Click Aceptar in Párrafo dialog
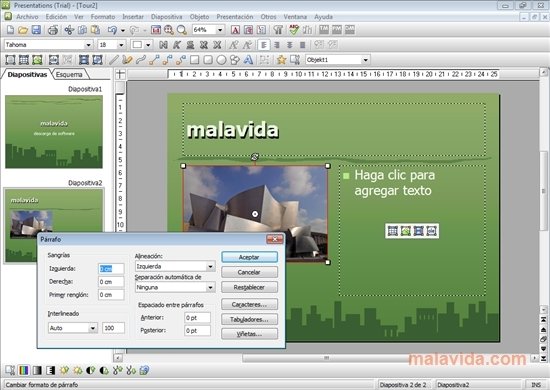The height and width of the screenshot is (390, 550). pos(249,257)
